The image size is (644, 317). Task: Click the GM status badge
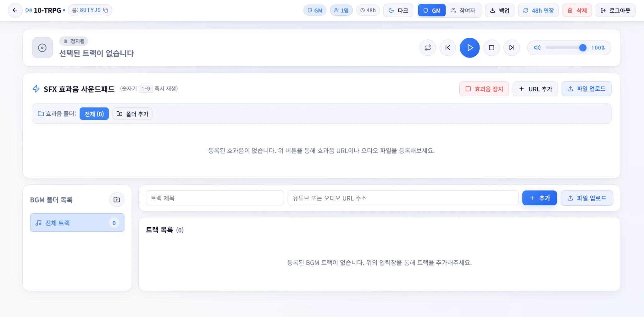coord(315,10)
